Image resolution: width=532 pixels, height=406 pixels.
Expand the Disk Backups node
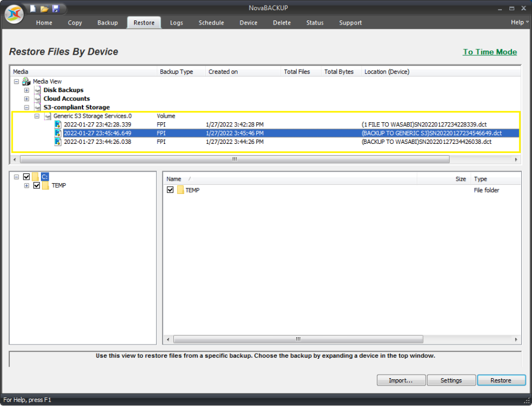coord(27,90)
